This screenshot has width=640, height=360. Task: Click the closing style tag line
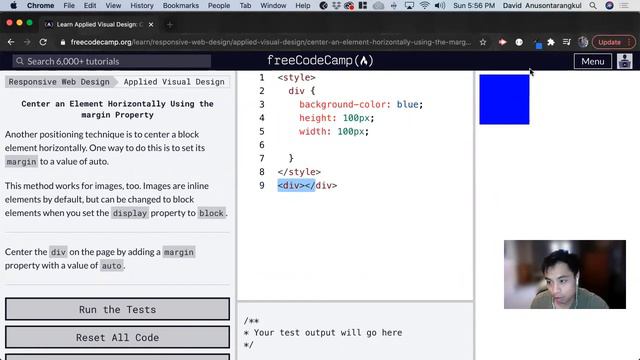(x=299, y=172)
